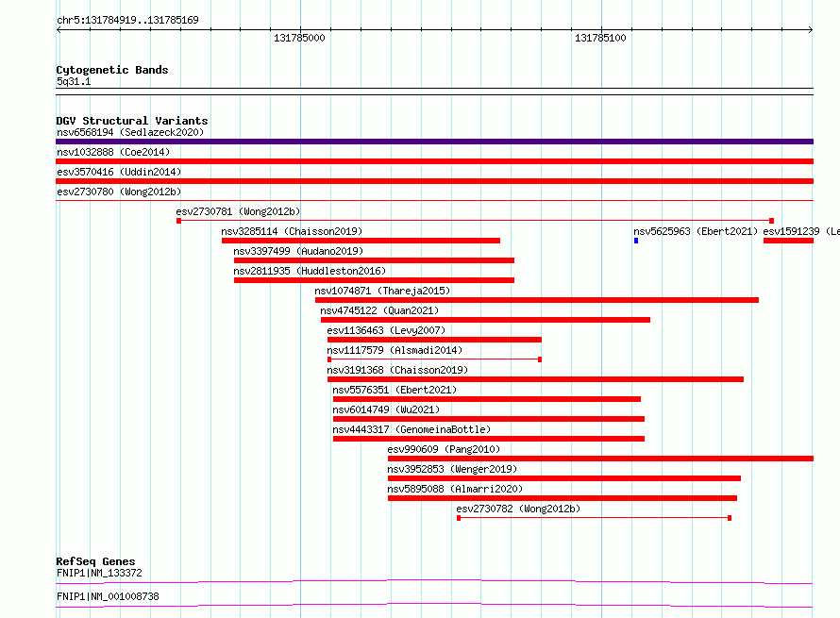This screenshot has height=618, width=840.
Task: Select nsv3397499 (Audano2019) label
Action: pos(298,251)
